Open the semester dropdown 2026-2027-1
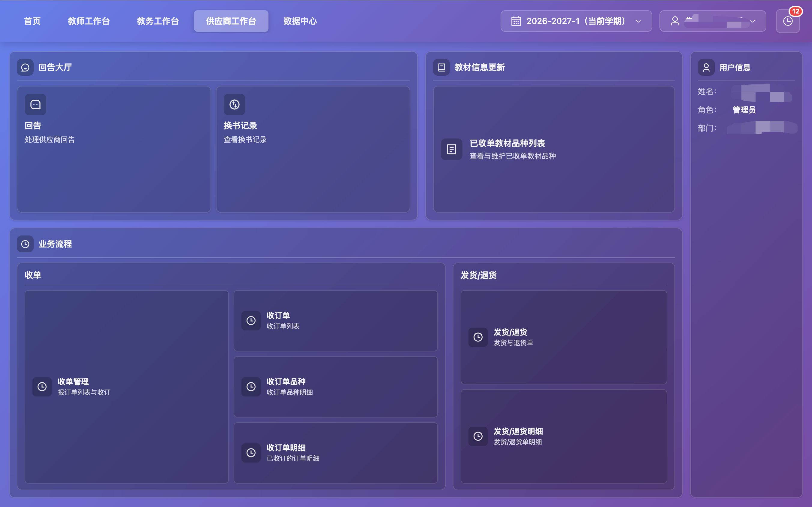 (x=576, y=21)
